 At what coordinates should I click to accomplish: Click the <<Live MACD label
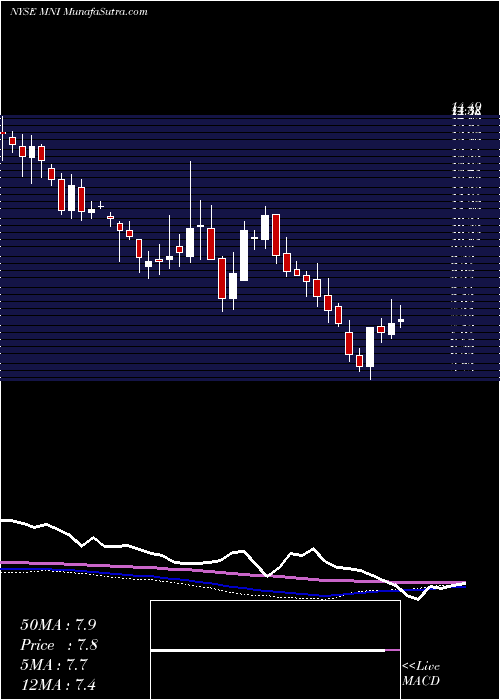[x=421, y=673]
